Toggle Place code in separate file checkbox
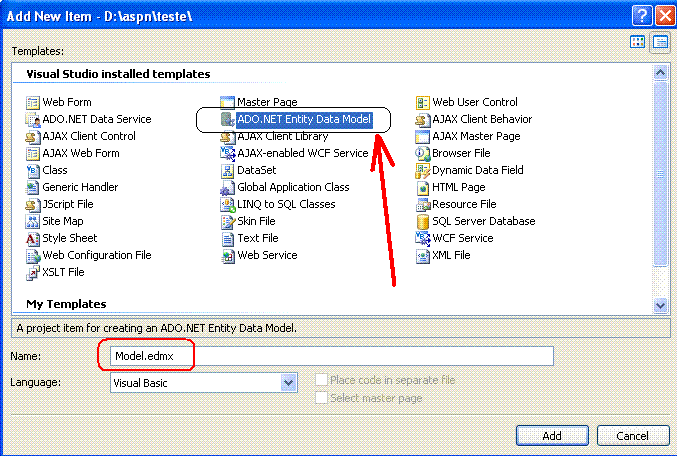Viewport: 677px width, 456px height. pos(321,380)
